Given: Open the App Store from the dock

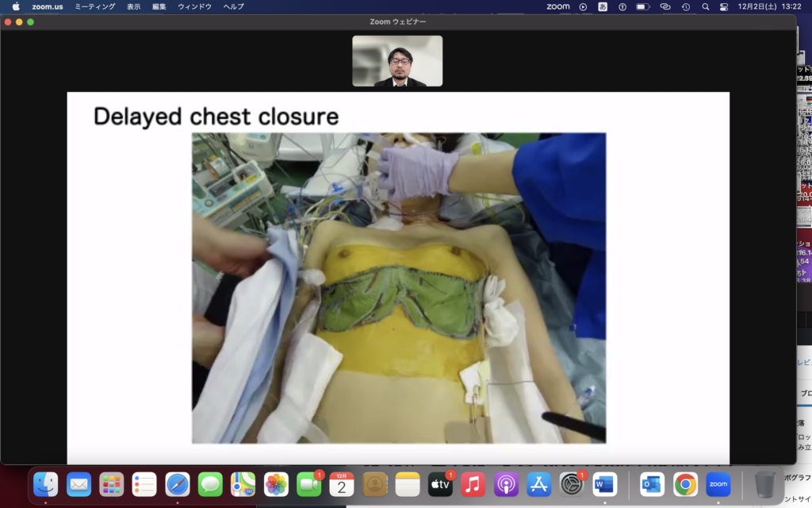Looking at the screenshot, I should tap(538, 483).
